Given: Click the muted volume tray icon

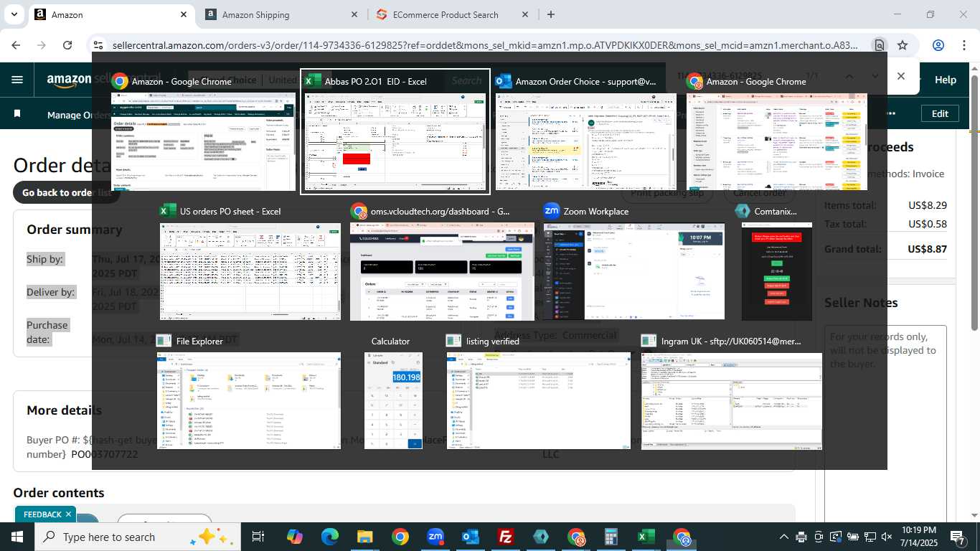Looking at the screenshot, I should 887,537.
